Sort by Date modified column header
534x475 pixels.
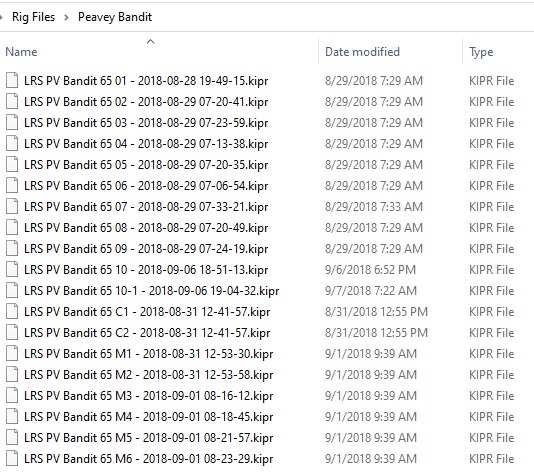coord(362,52)
